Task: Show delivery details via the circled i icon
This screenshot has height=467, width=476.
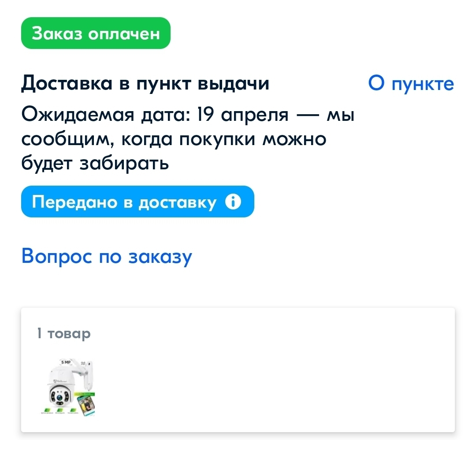Action: pos(233,202)
